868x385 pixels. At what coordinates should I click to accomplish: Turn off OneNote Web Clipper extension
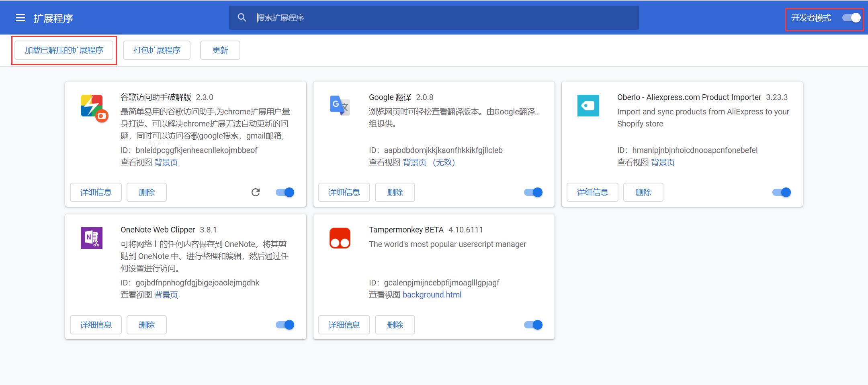point(285,325)
